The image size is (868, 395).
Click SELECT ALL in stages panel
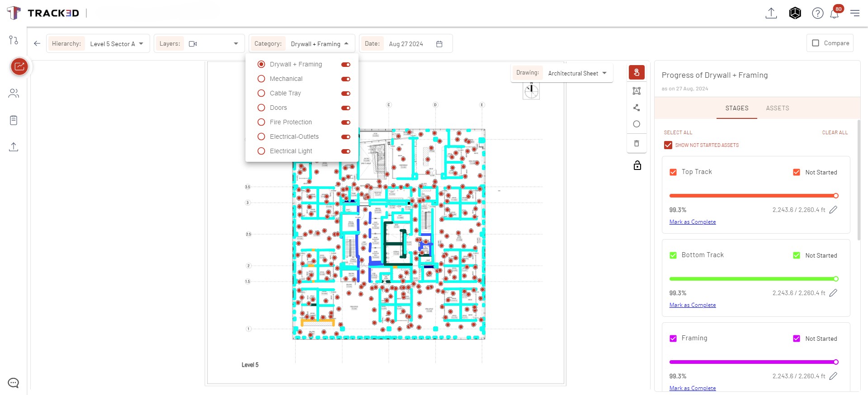[x=678, y=132]
